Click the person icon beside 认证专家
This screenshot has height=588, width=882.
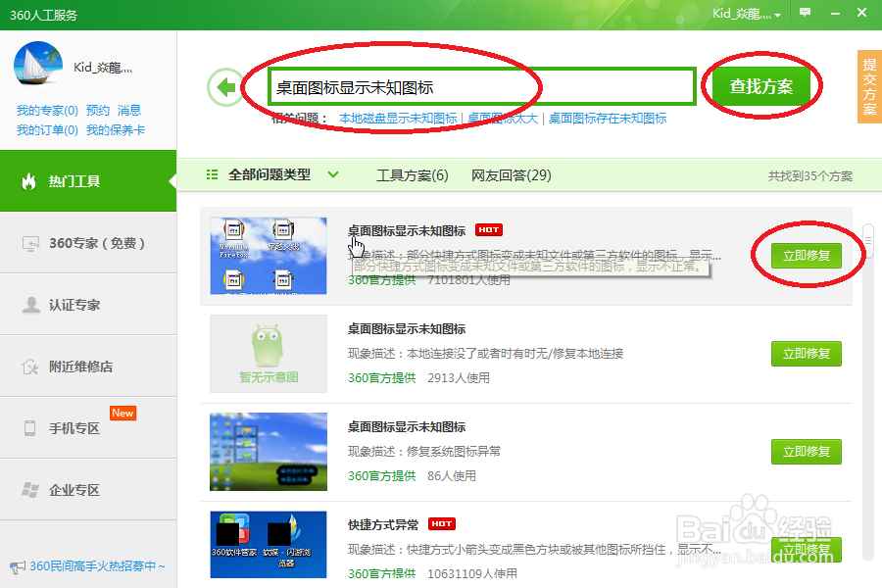pyautogui.click(x=31, y=305)
